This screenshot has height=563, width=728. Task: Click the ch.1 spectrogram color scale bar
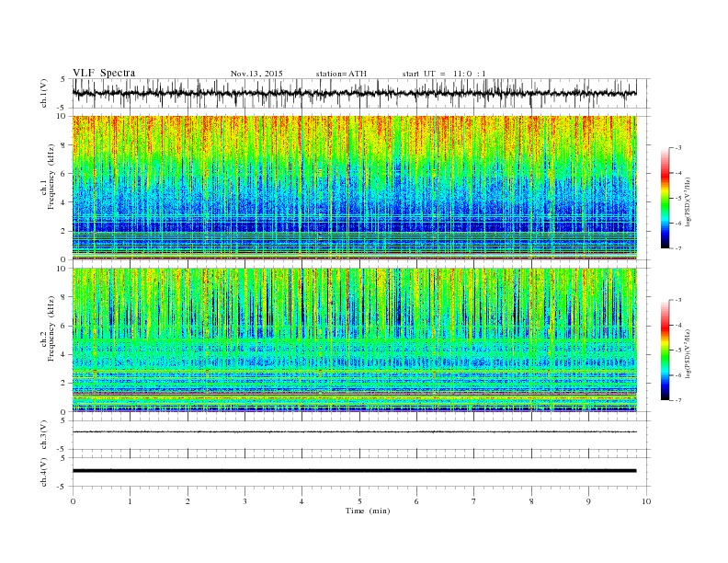coord(665,198)
